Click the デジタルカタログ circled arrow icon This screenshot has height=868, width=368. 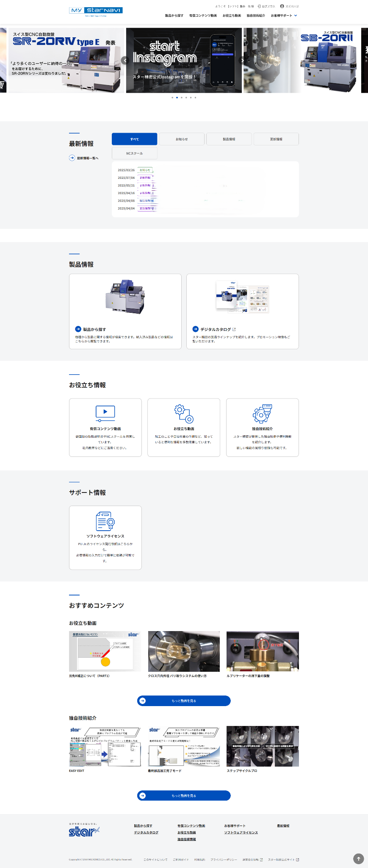(195, 329)
